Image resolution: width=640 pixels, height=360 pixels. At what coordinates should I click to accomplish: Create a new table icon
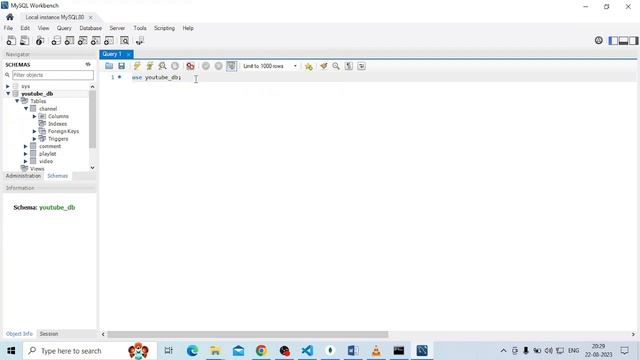point(69,40)
